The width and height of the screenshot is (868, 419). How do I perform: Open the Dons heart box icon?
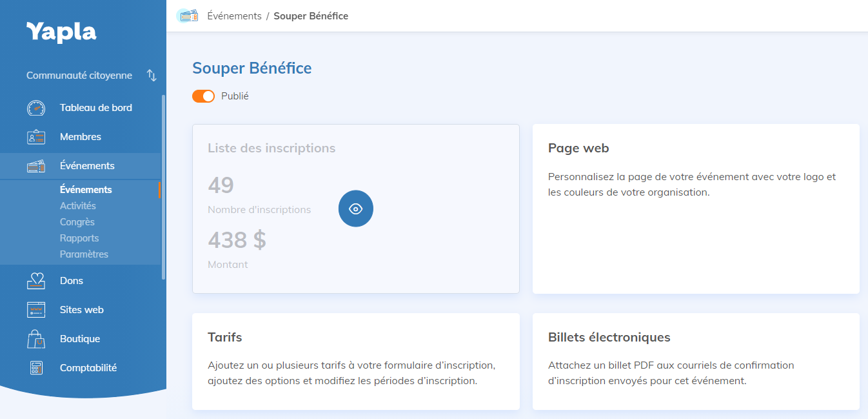pos(36,281)
